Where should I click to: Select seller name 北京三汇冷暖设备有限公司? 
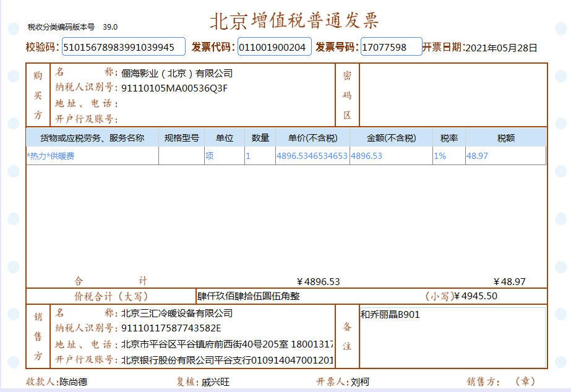click(176, 313)
